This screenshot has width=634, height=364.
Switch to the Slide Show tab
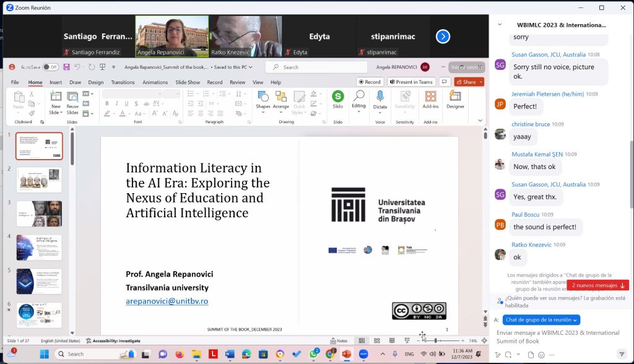(x=188, y=82)
